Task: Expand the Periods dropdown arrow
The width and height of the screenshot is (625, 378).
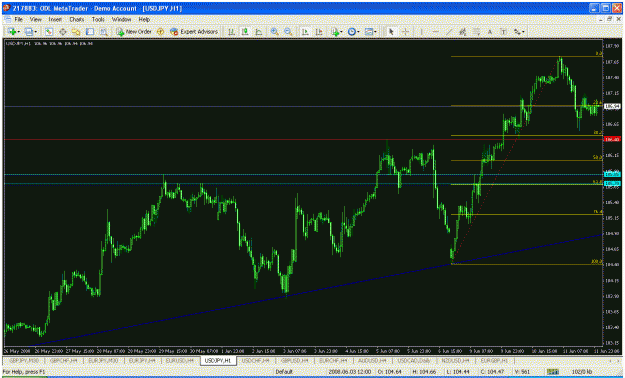Action: 359,32
